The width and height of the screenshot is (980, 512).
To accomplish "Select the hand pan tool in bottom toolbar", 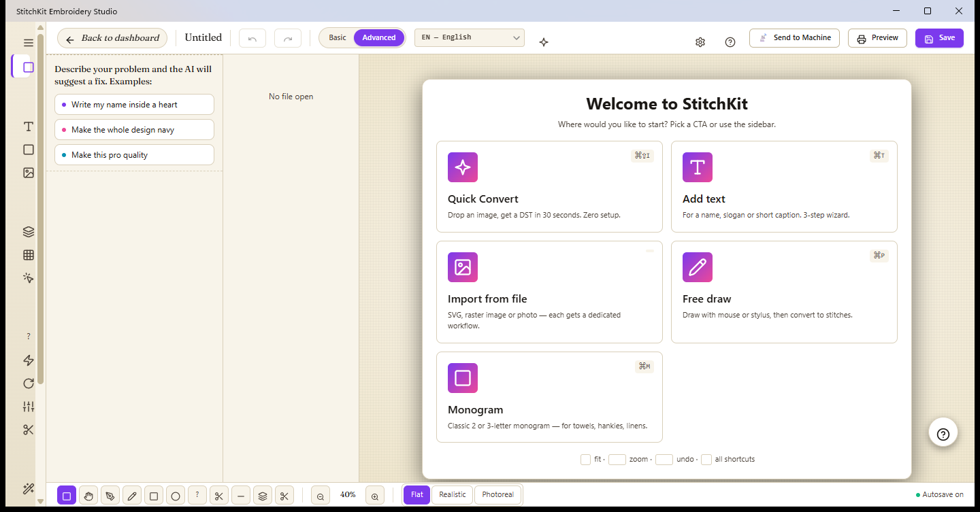I will click(88, 496).
